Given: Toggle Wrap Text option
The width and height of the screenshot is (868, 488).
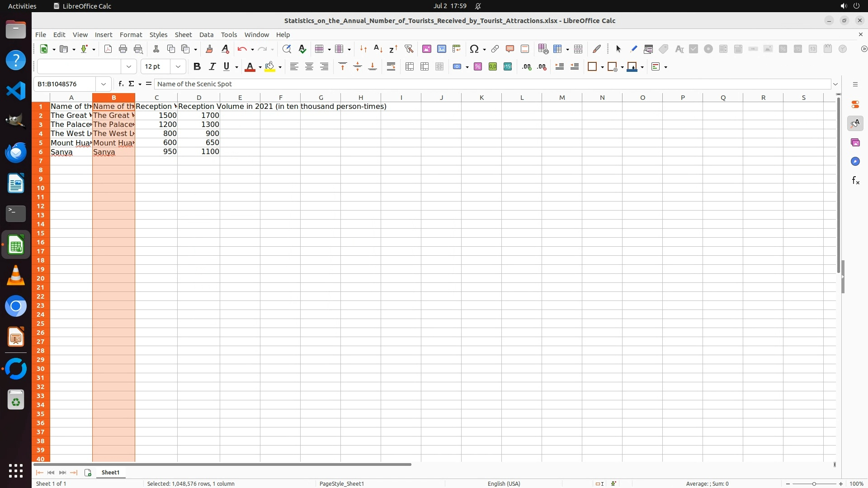Looking at the screenshot, I should point(391,67).
